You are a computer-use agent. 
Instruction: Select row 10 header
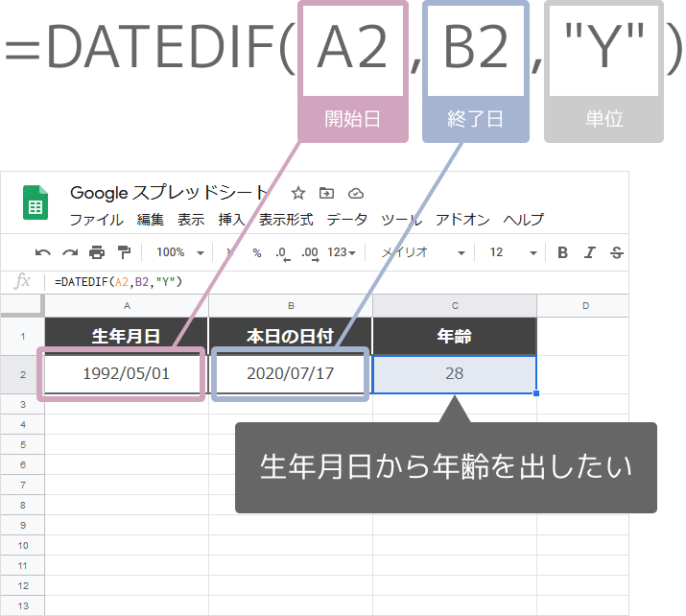22,545
